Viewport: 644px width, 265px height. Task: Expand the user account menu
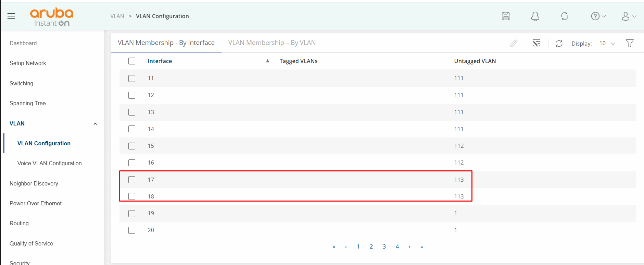[629, 16]
